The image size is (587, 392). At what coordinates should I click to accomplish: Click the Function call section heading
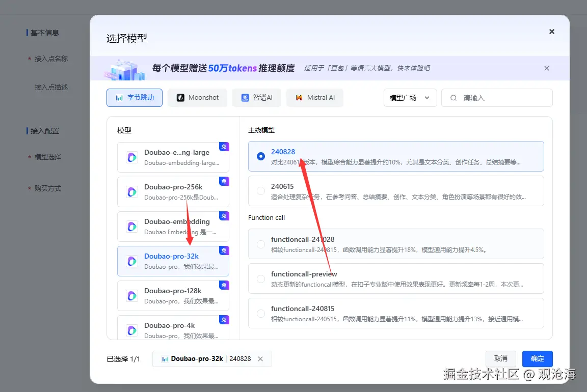click(x=266, y=218)
